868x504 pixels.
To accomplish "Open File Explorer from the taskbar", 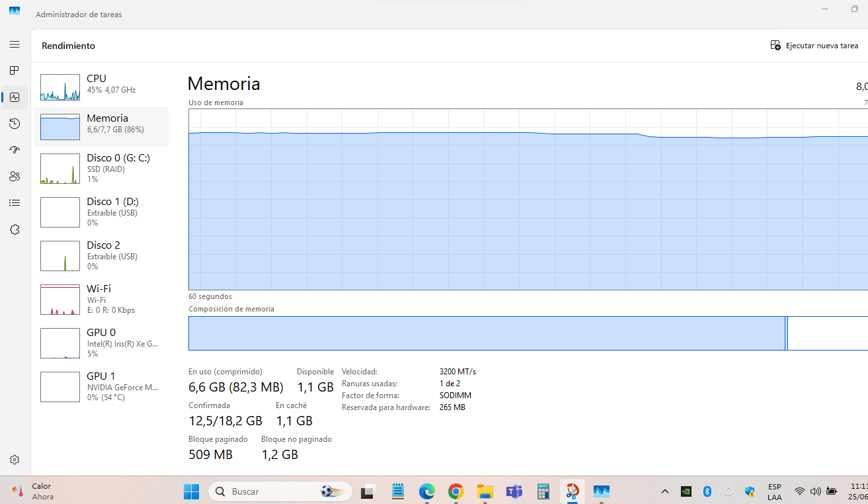I will click(485, 491).
